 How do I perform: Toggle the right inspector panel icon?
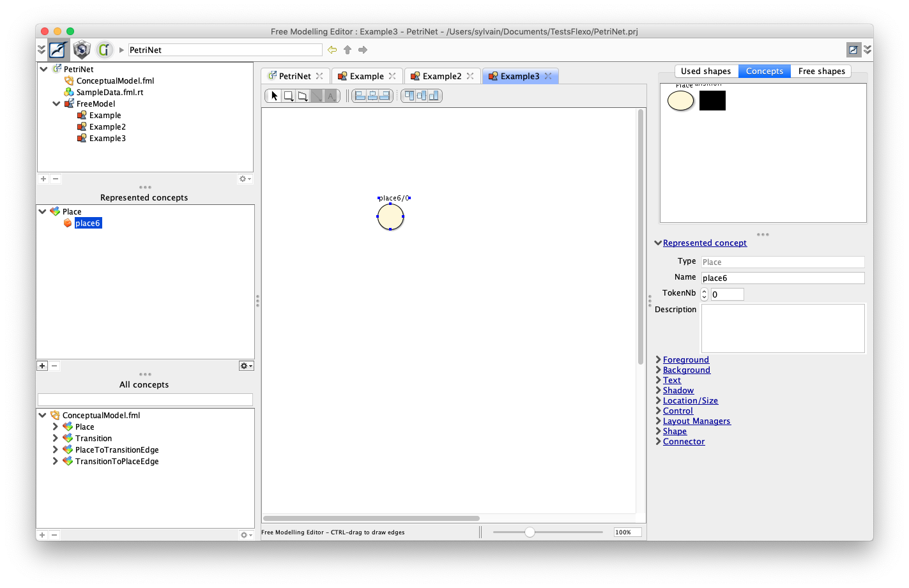coord(853,49)
